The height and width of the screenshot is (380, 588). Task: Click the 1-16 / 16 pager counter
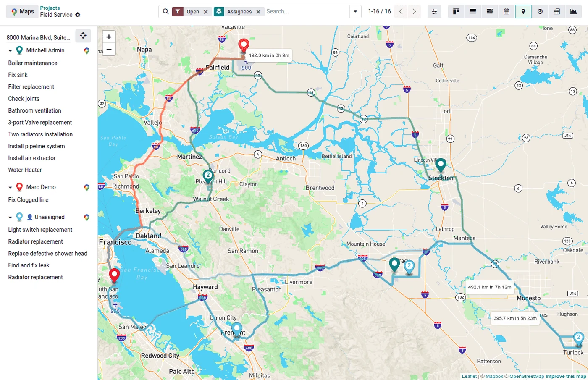(379, 12)
